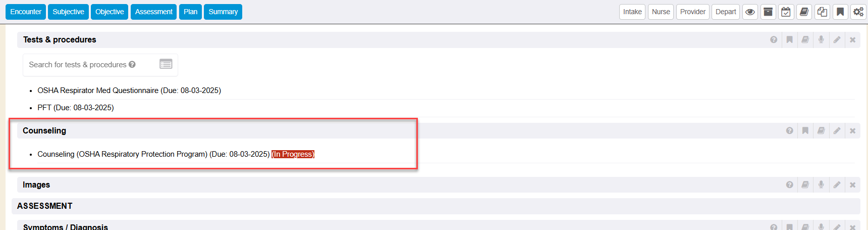Click the Provider button
Viewport: 868px width, 230px height.
[693, 12]
